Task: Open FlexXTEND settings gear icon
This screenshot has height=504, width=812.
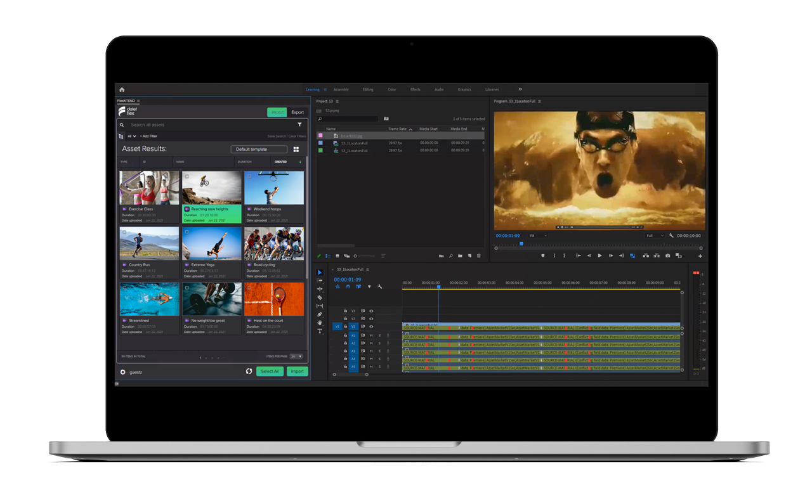Action: pyautogui.click(x=123, y=372)
